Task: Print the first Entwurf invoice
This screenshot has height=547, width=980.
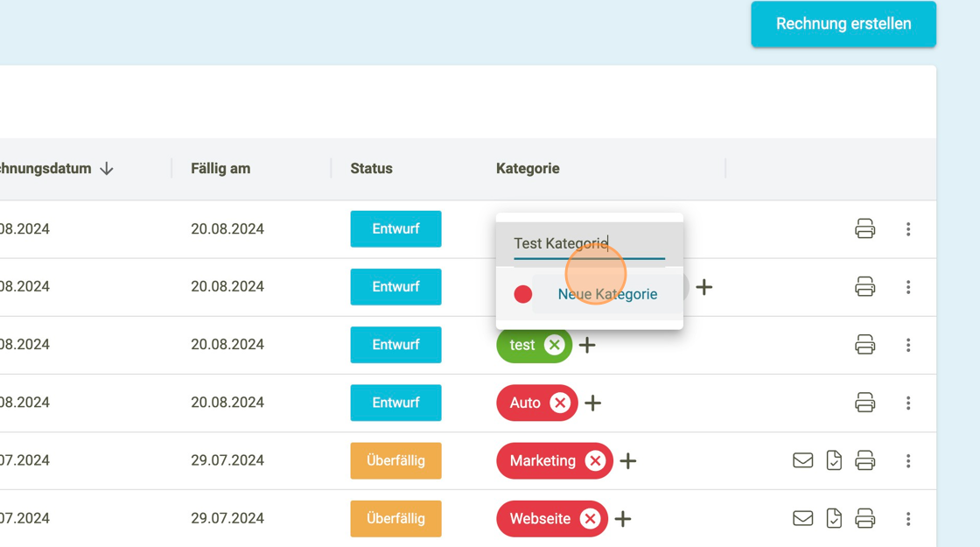Action: (865, 228)
